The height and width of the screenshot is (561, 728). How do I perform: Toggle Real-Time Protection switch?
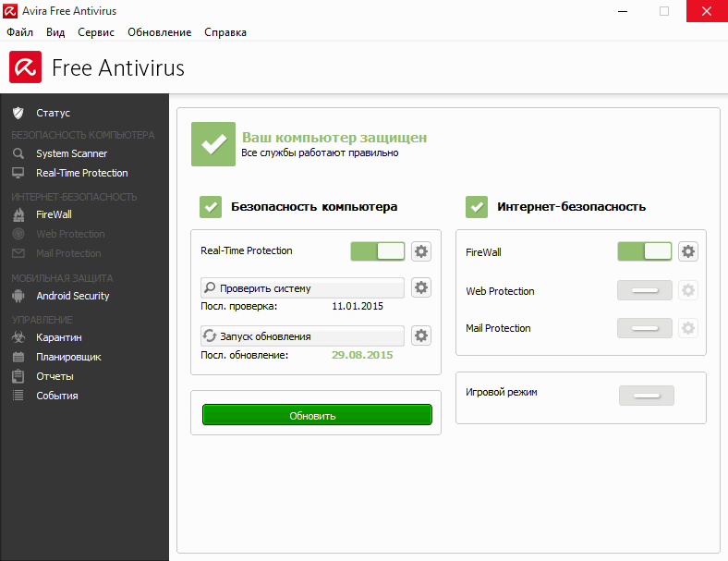pyautogui.click(x=378, y=251)
